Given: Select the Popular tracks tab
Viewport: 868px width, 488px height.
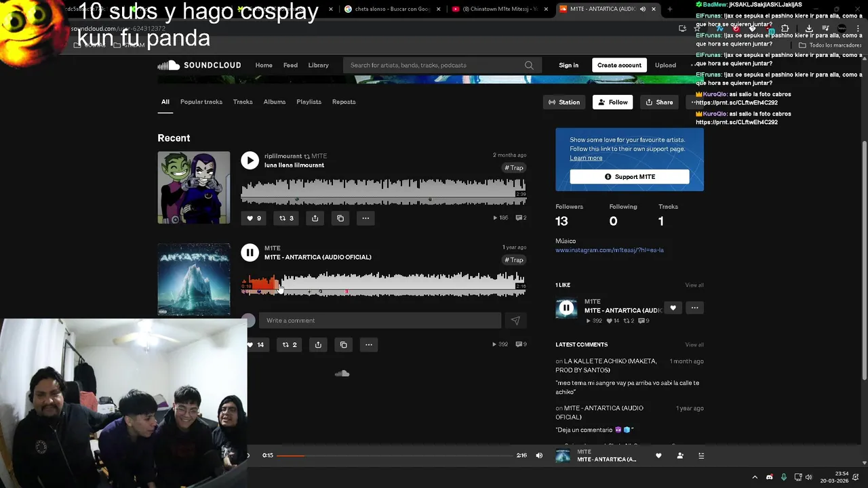Looking at the screenshot, I should point(201,102).
